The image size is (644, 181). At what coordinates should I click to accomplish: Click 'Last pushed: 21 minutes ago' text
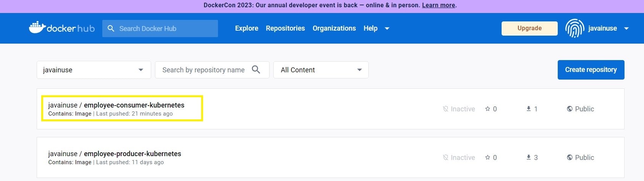pos(134,114)
